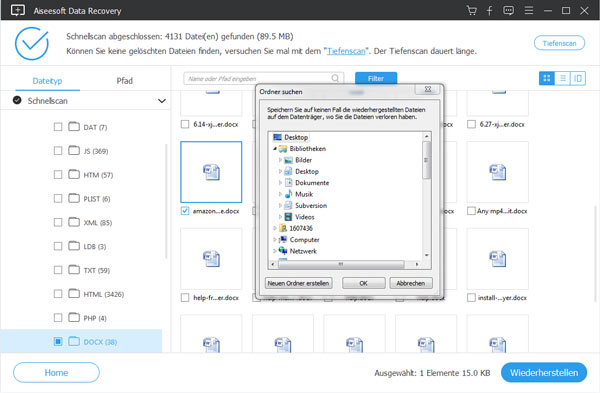600x393 pixels.
Task: Click Abbrechen in folder dialog
Action: click(x=411, y=283)
